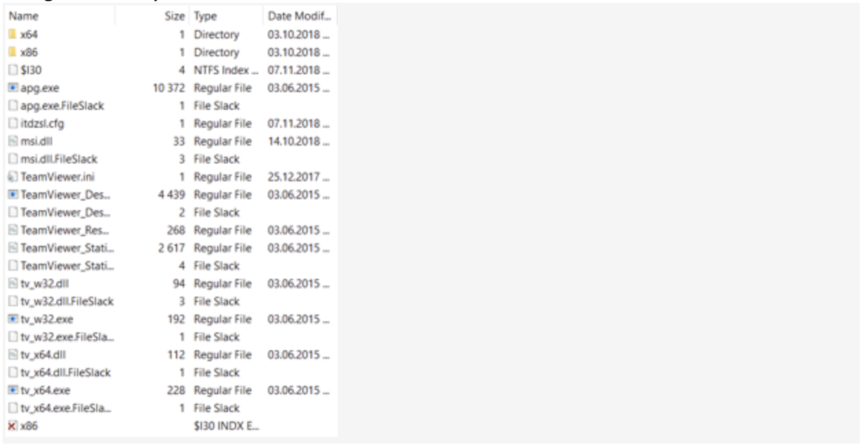This screenshot has width=868, height=445.
Task: Click the Date Modified column header
Action: pos(300,16)
